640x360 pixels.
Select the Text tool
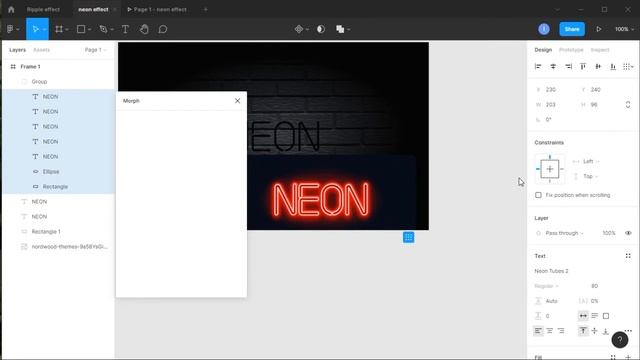point(125,29)
